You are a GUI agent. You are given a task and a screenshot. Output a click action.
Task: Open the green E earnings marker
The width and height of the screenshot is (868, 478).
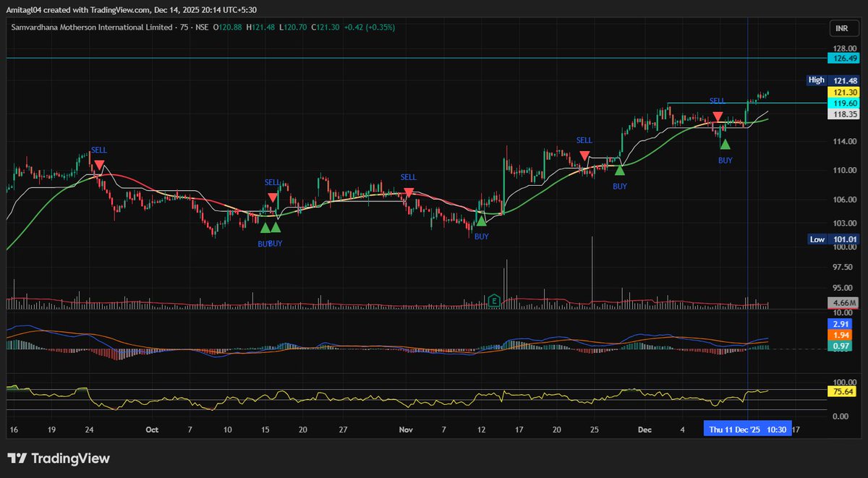pos(495,300)
